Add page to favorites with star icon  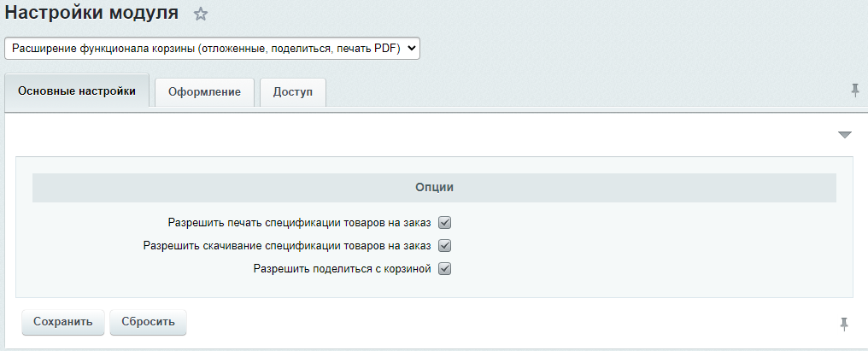pos(201,14)
